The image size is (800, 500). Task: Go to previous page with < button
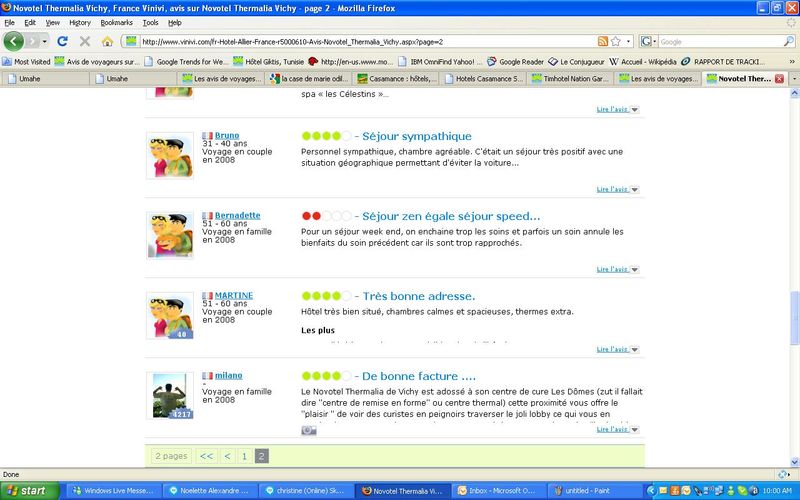[x=228, y=456]
